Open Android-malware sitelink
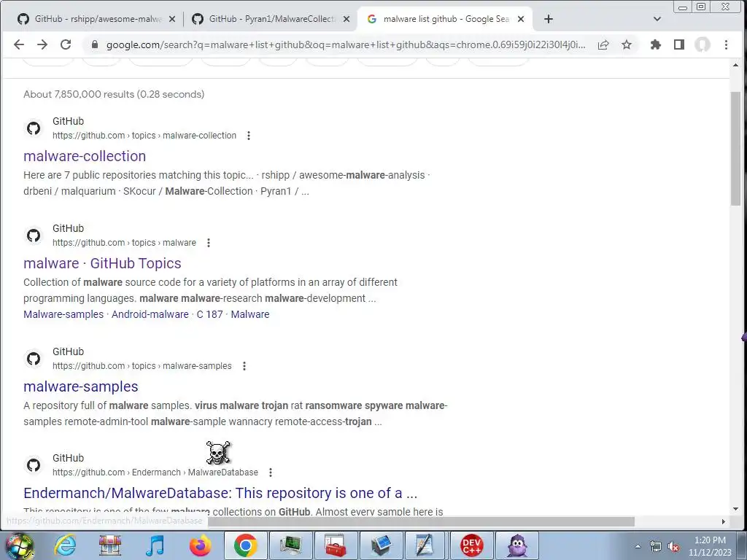 (150, 314)
